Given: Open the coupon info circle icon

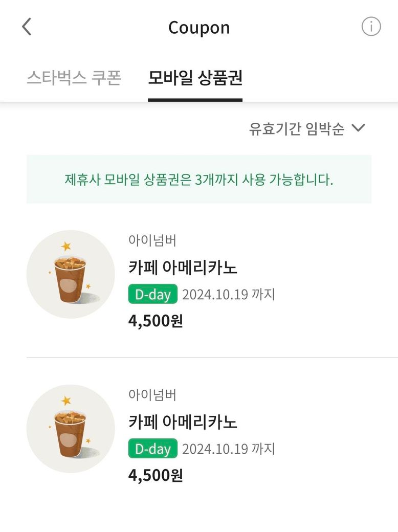Looking at the screenshot, I should pyautogui.click(x=371, y=27).
